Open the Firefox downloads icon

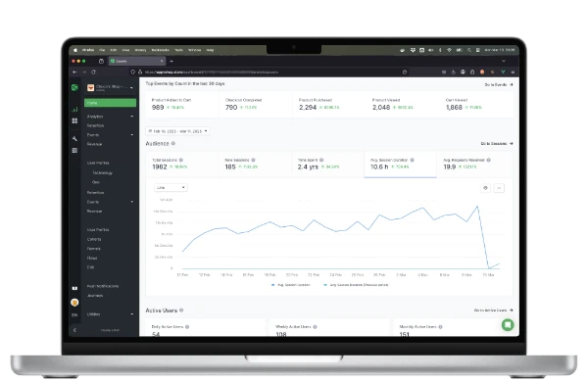click(x=454, y=72)
